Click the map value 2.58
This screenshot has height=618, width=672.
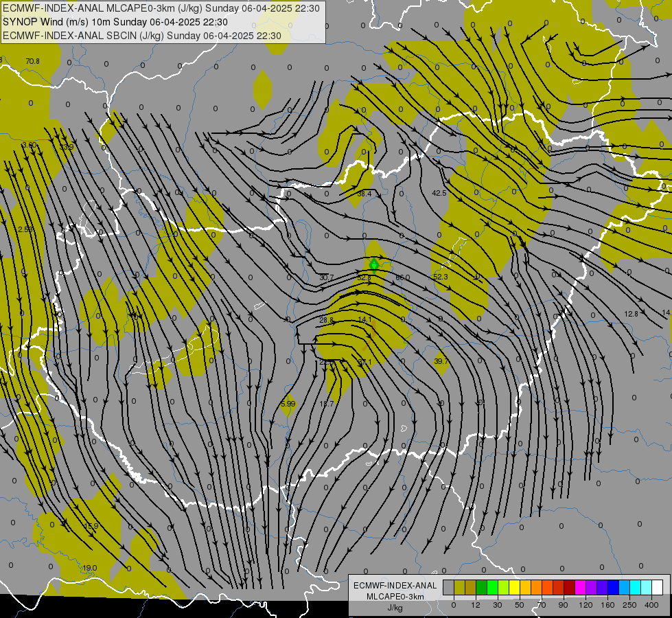coord(25,230)
